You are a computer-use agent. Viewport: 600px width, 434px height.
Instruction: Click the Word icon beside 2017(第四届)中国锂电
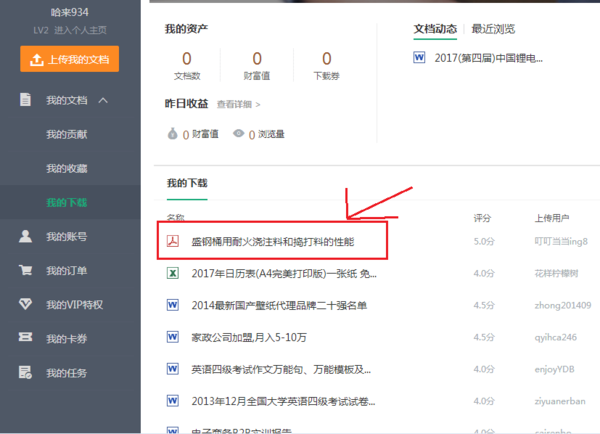[x=419, y=58]
